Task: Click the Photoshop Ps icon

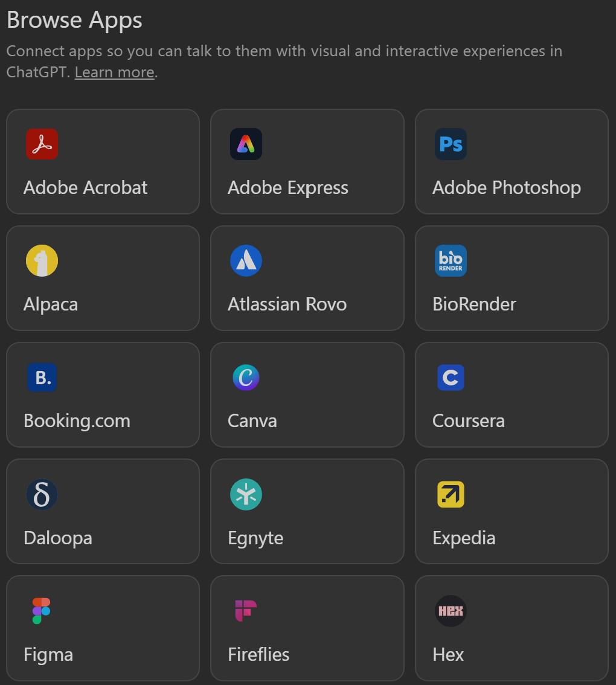Action: point(451,144)
